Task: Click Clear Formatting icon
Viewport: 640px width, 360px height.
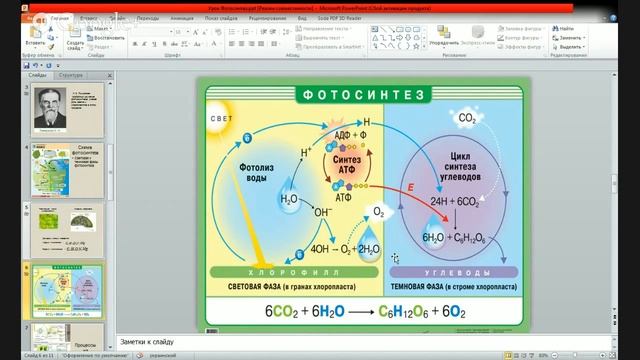Action: (x=218, y=32)
